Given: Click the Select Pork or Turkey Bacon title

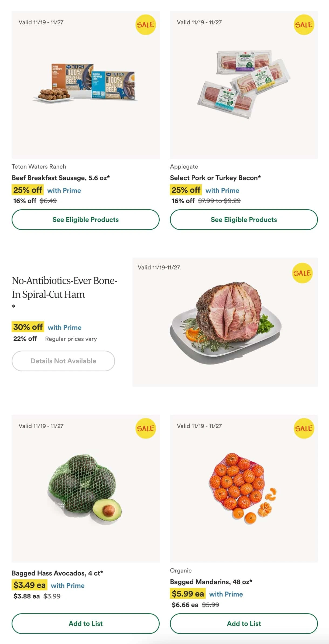Looking at the screenshot, I should pos(215,178).
